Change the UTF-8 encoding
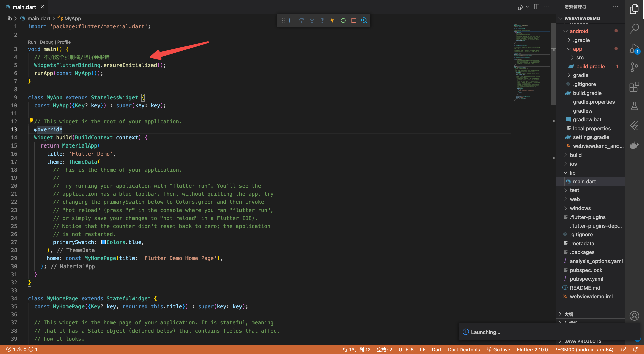Image resolution: width=644 pixels, height=354 pixels. pyautogui.click(x=406, y=349)
